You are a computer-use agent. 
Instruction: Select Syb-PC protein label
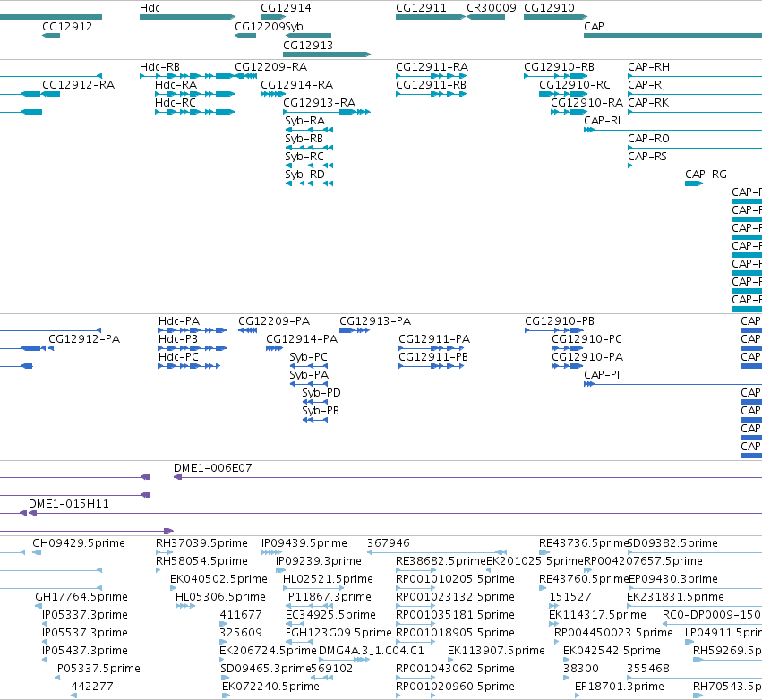pos(309,357)
